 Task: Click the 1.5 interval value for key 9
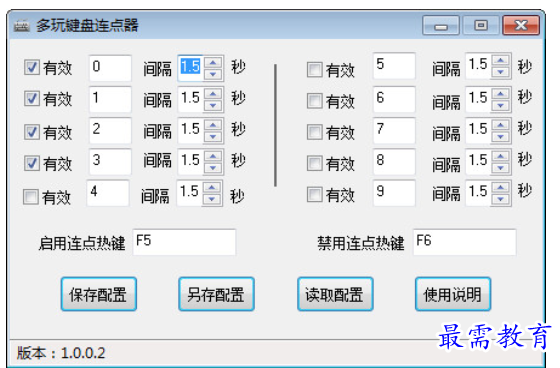coord(478,192)
